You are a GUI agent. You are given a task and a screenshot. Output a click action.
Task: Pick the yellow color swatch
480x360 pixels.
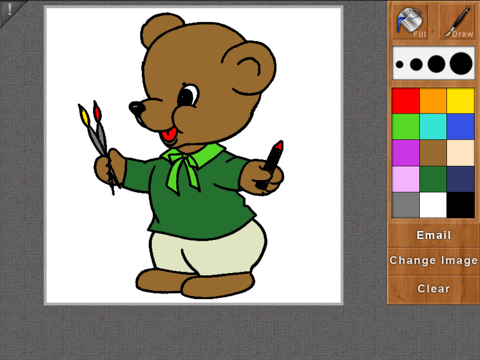pyautogui.click(x=461, y=101)
